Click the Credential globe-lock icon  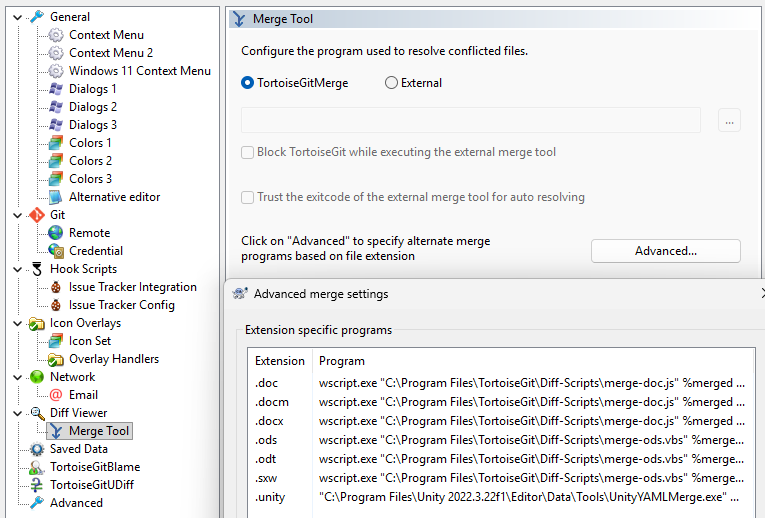56,251
